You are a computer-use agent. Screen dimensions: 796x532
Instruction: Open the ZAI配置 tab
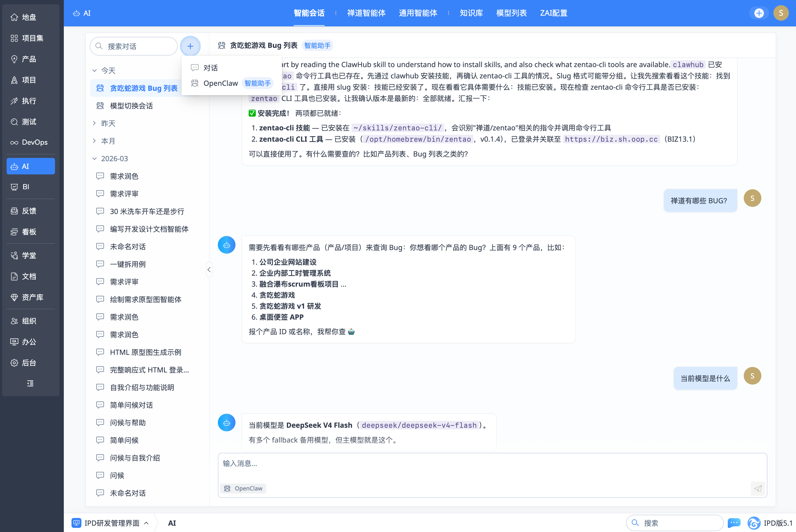pos(554,13)
